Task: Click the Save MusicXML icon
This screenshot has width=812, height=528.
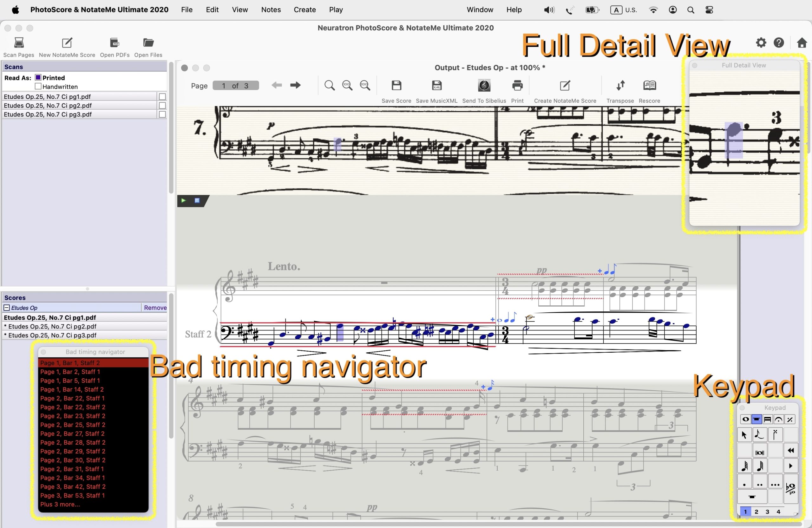Action: tap(436, 85)
